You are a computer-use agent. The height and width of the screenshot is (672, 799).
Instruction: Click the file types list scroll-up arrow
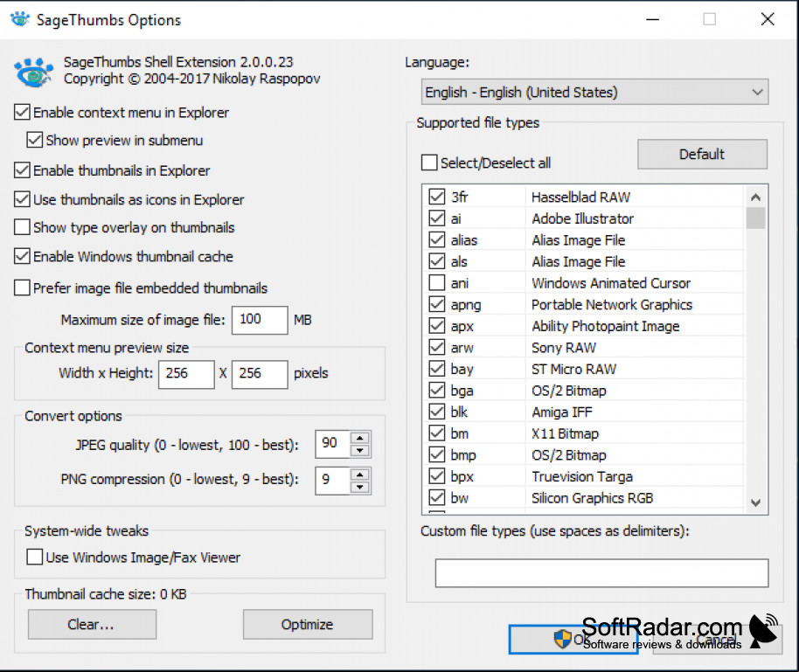coord(755,197)
